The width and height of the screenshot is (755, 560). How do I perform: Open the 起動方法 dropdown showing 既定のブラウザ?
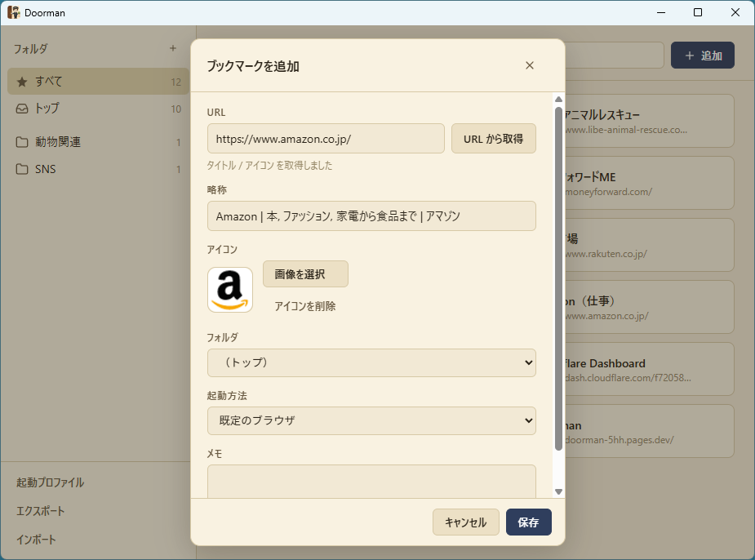371,421
